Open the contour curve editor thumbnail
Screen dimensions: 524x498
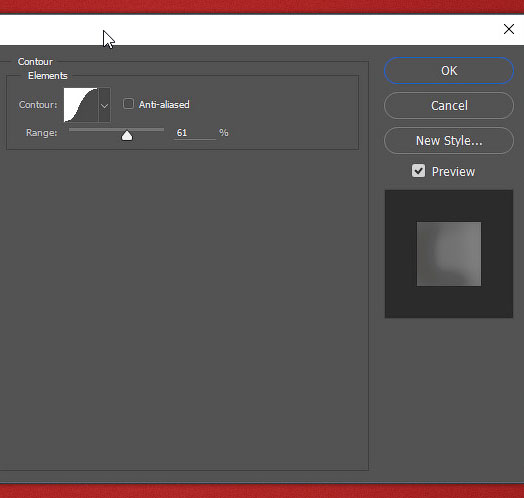click(x=81, y=105)
